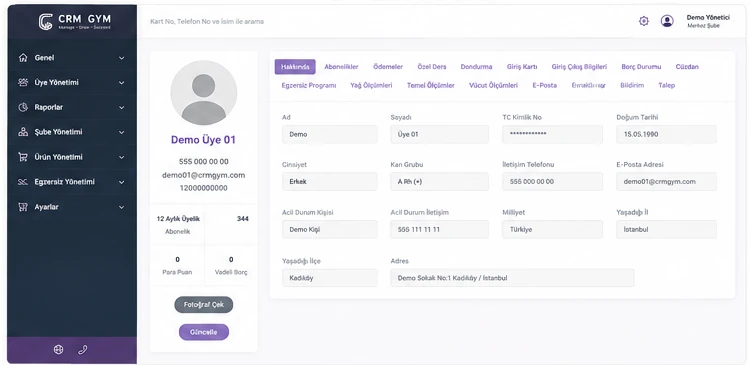Click the CRM GYM logo
The image size is (750, 365).
[x=75, y=22]
